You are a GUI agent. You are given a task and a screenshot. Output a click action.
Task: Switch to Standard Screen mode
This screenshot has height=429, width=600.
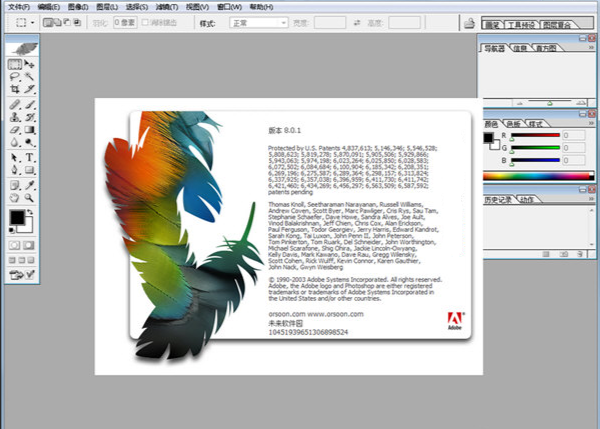pyautogui.click(x=12, y=260)
